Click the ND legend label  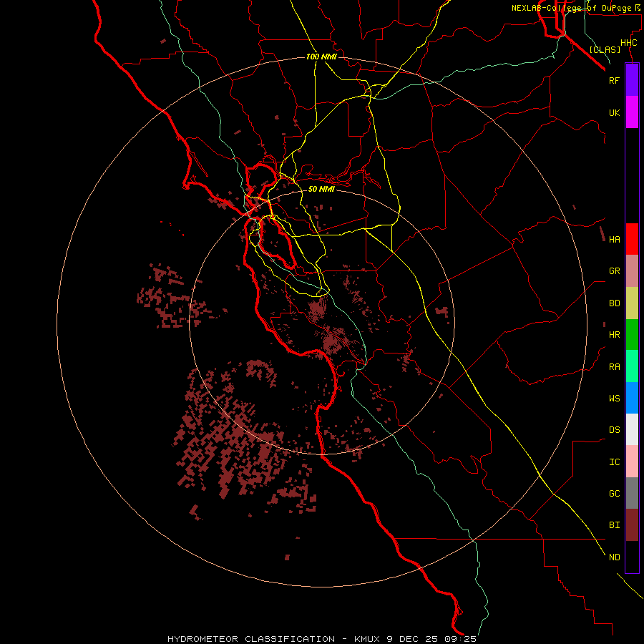coord(614,557)
